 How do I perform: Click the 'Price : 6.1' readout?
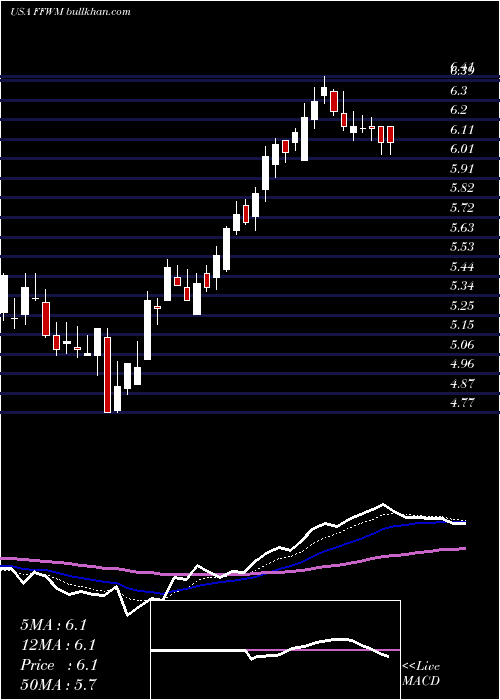coord(58,665)
